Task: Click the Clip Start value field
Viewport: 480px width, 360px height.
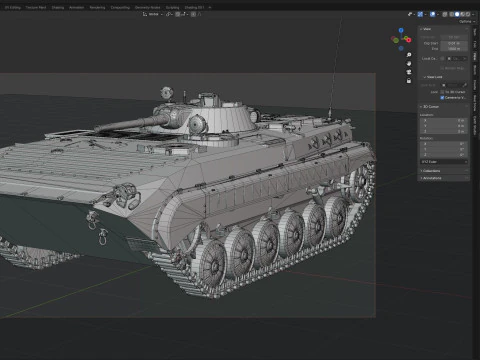Action: 454,43
